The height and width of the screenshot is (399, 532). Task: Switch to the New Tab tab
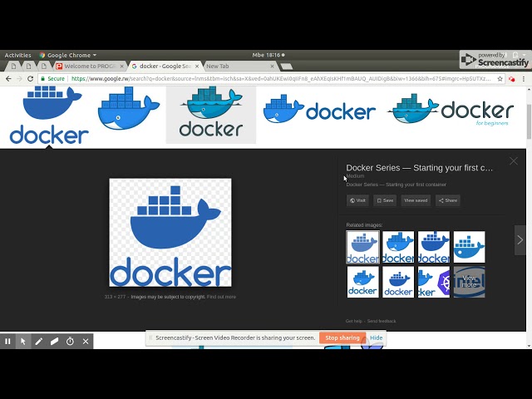238,66
